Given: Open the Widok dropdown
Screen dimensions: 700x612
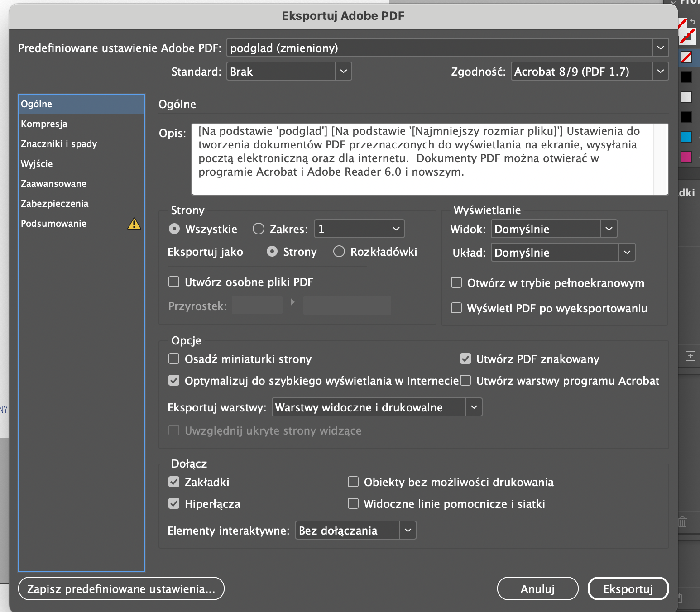Looking at the screenshot, I should click(x=554, y=229).
